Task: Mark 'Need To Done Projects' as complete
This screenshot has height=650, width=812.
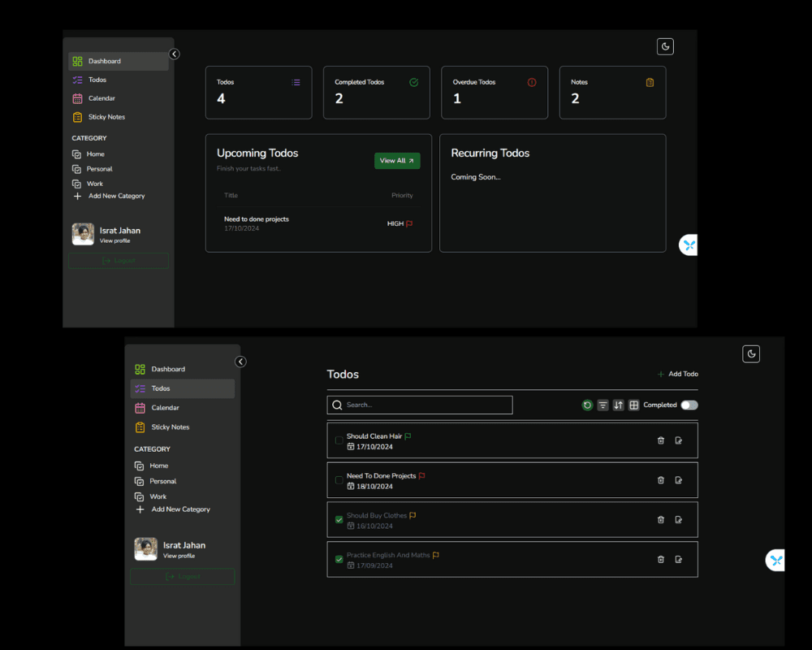Action: [x=339, y=480]
